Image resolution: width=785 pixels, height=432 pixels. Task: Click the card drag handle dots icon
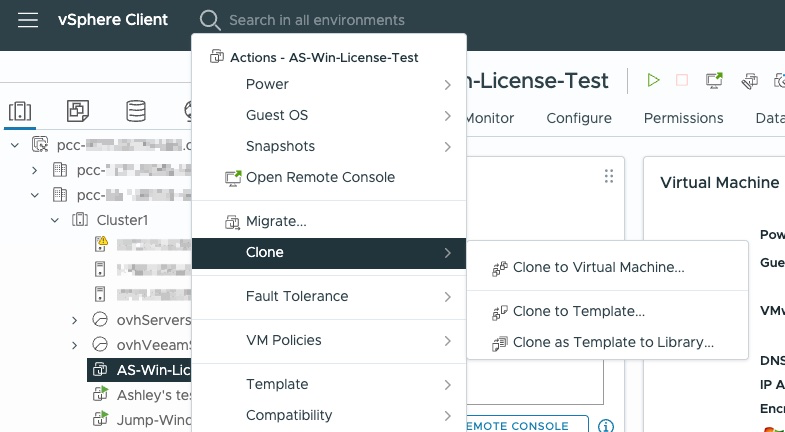click(609, 176)
